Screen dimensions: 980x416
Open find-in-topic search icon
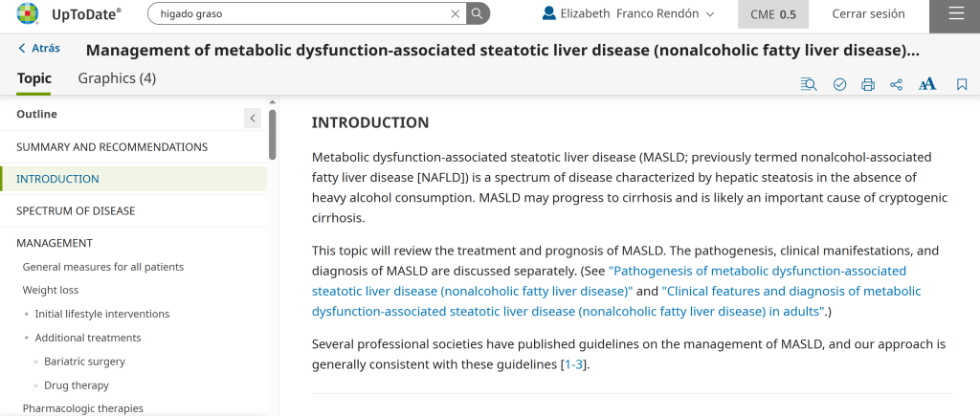pos(809,84)
